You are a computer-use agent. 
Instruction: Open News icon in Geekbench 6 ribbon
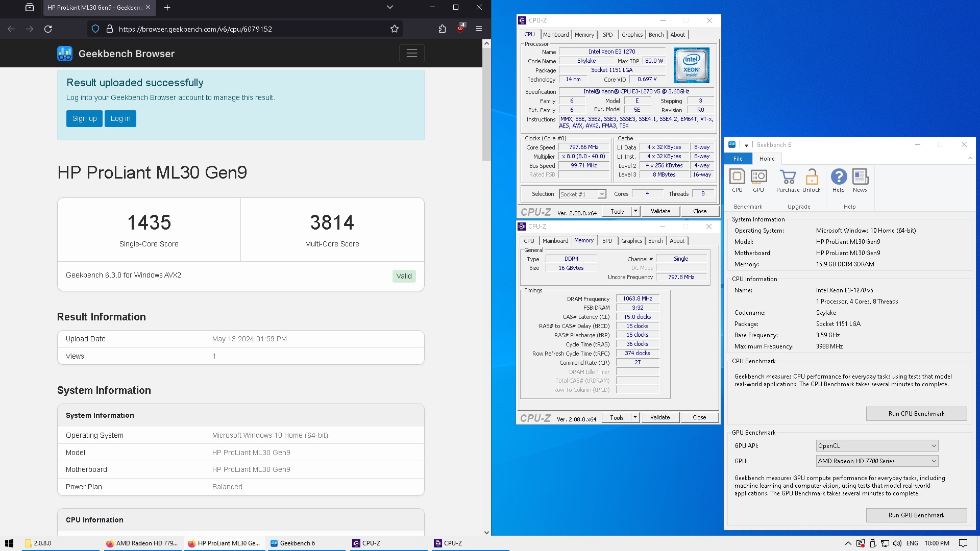tap(860, 181)
